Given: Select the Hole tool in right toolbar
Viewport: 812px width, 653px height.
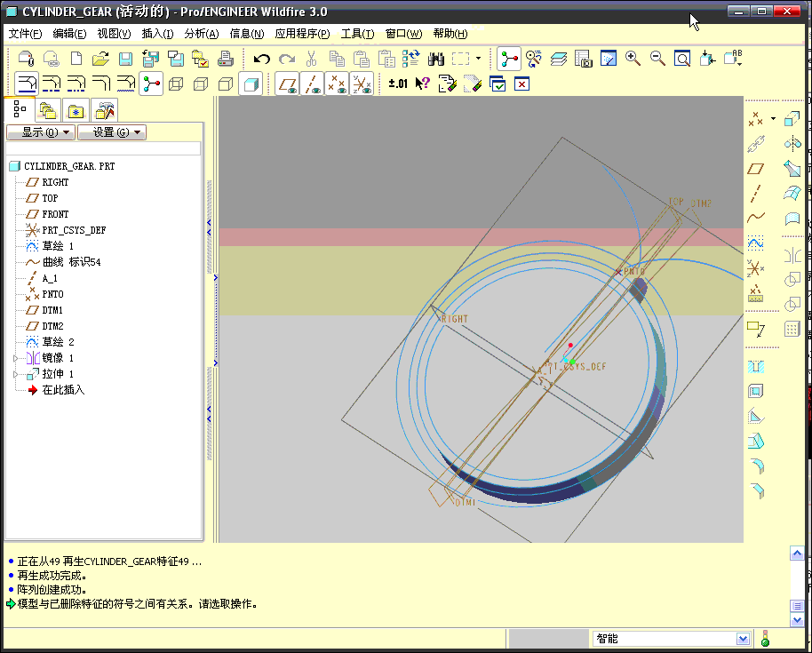Looking at the screenshot, I should tap(755, 367).
